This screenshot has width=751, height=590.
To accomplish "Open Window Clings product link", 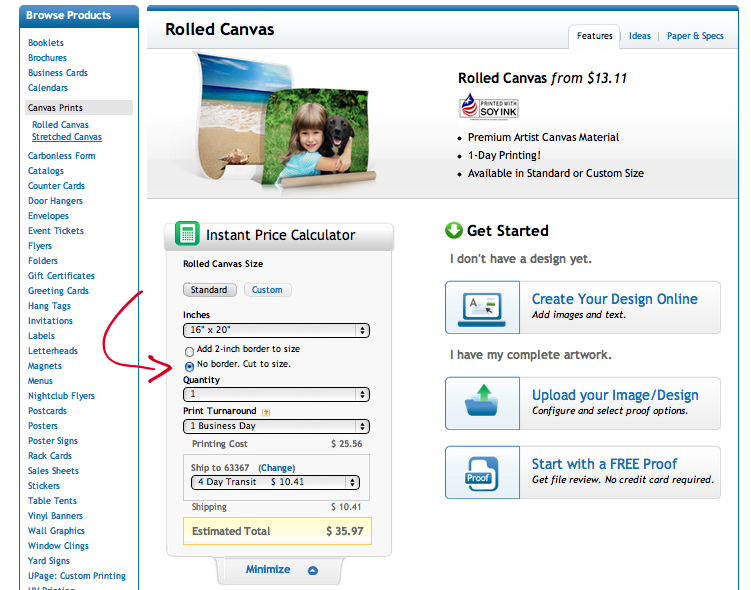I will (x=58, y=546).
